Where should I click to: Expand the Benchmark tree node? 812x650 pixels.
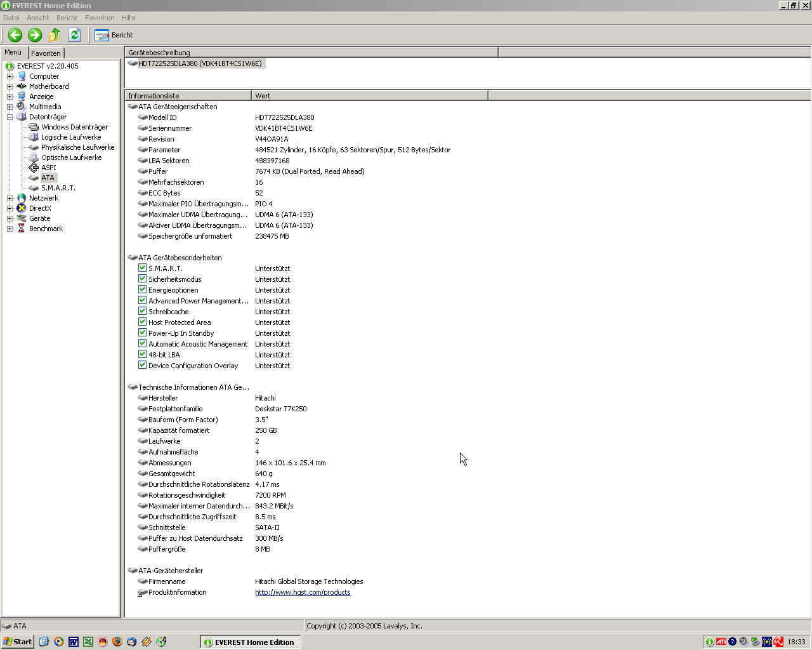10,229
